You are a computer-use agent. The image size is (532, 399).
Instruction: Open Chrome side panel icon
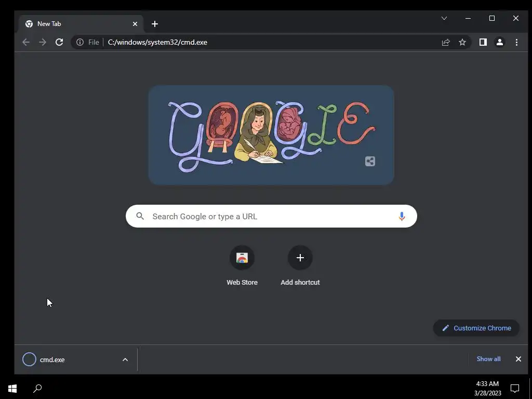coord(483,42)
